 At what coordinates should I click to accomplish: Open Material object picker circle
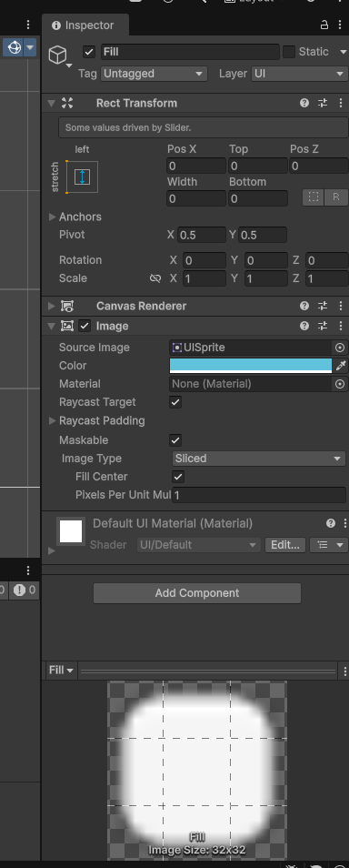340,384
